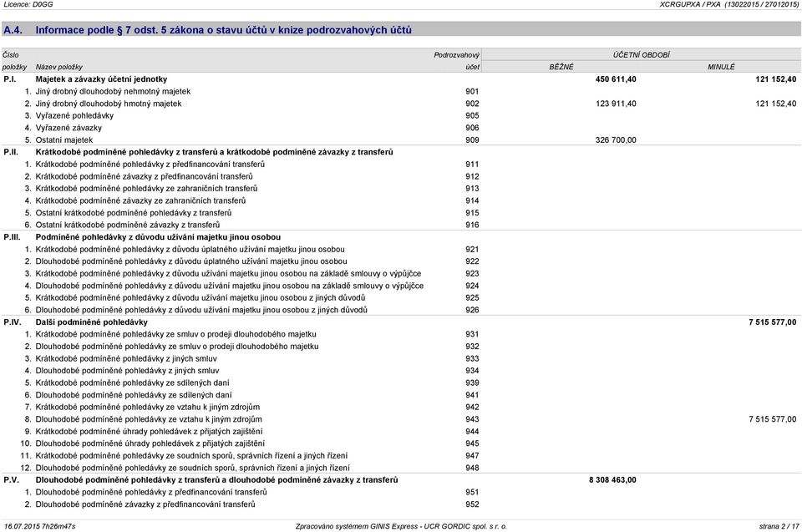Click page indicator 'strana 2 / 17'
This screenshot has height=532, width=802.
779,526
